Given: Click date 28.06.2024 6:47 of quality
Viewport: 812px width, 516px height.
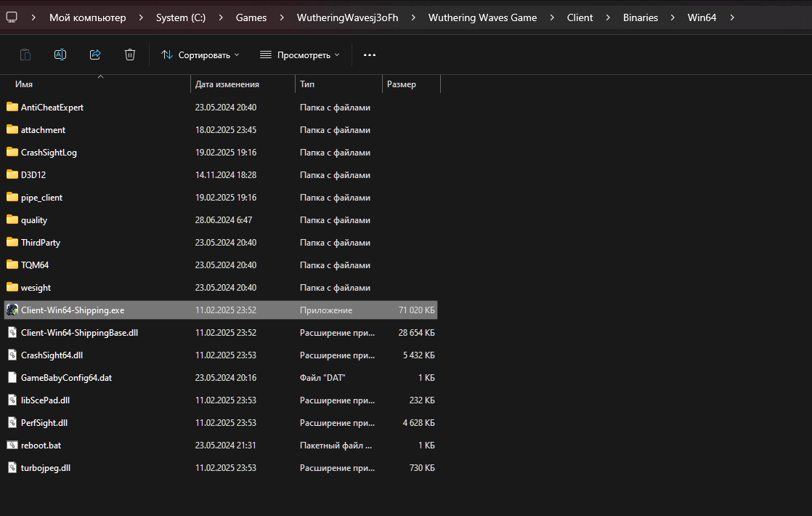Looking at the screenshot, I should [224, 220].
